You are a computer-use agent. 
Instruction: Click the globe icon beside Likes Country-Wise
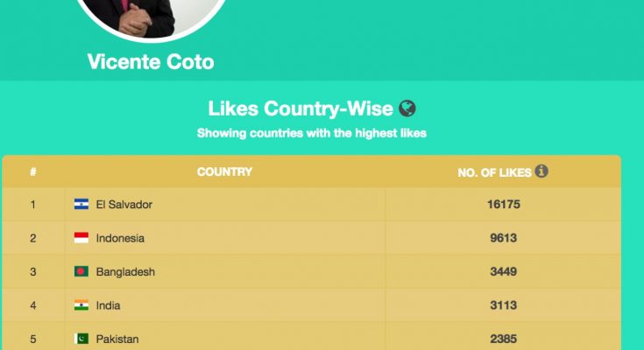[x=407, y=108]
